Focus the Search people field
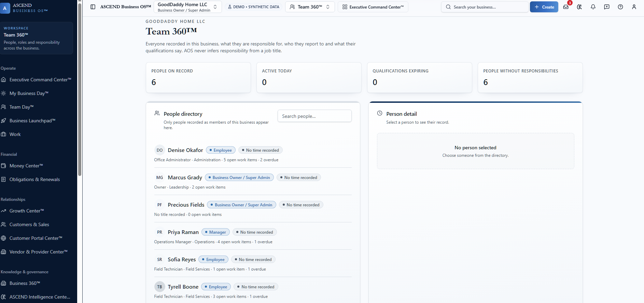The image size is (644, 303). [x=314, y=116]
